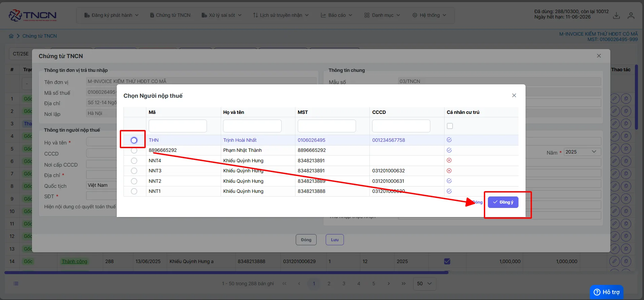Click the home icon in breadcrumb

(x=11, y=36)
